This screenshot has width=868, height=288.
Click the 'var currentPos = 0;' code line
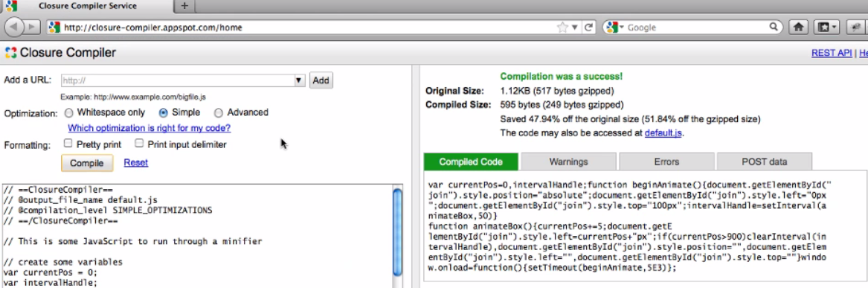[x=51, y=272]
